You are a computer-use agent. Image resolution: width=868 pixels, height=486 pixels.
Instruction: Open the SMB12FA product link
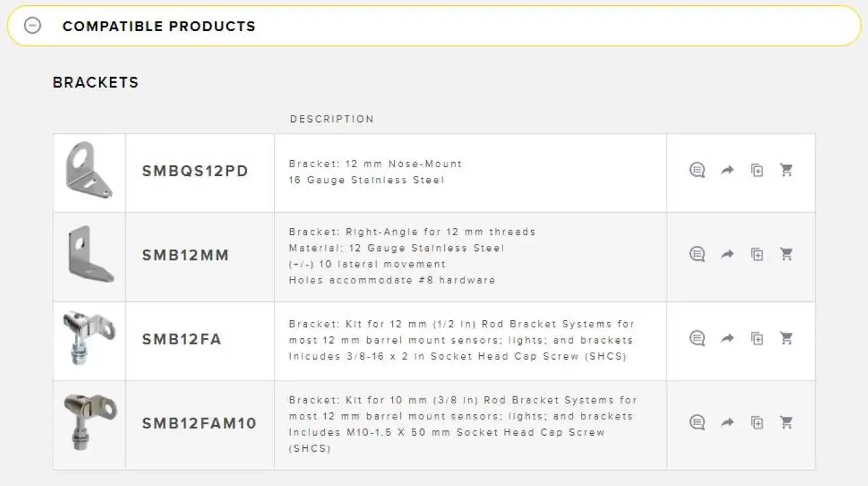(182, 339)
